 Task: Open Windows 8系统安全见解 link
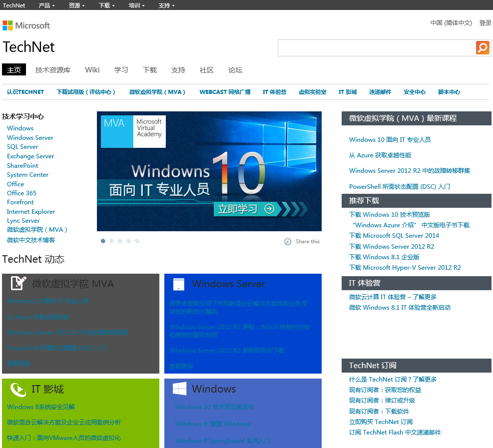(x=41, y=407)
